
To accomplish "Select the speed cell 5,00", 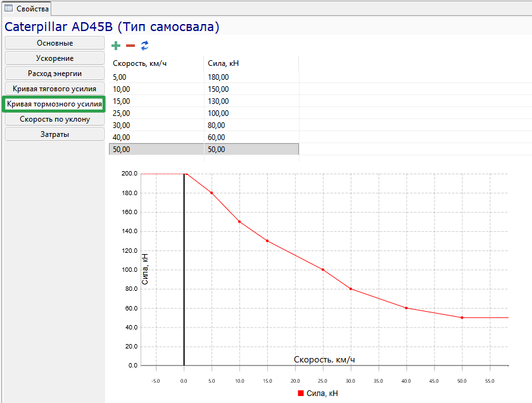I will tap(156, 77).
